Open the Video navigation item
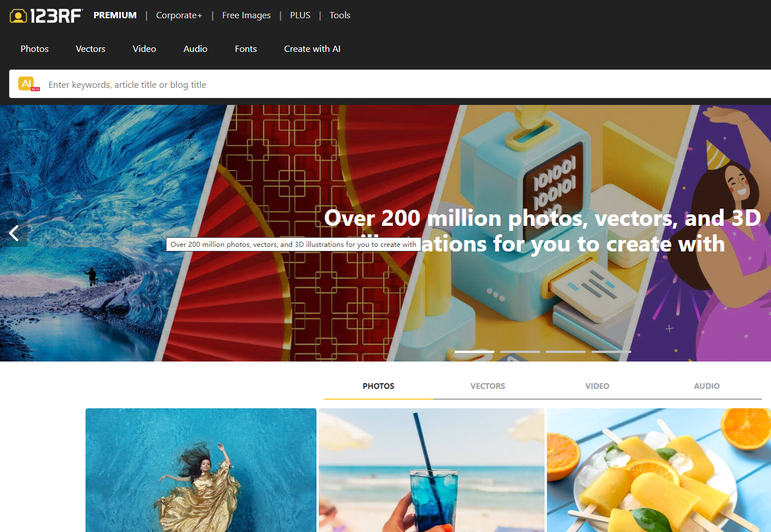 click(144, 49)
